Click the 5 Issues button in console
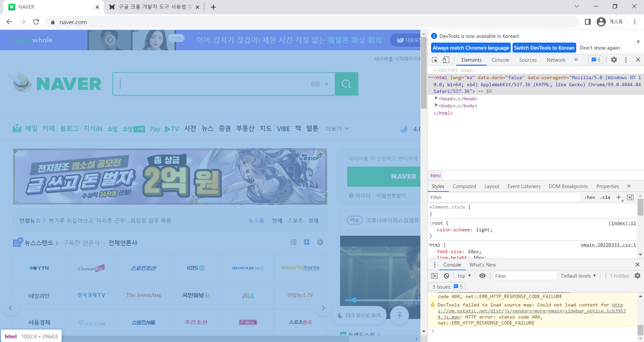Screen dimensions: 644x342 [447, 287]
